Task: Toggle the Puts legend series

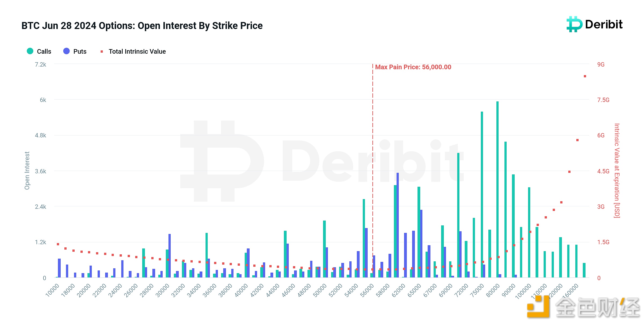Action: (75, 51)
